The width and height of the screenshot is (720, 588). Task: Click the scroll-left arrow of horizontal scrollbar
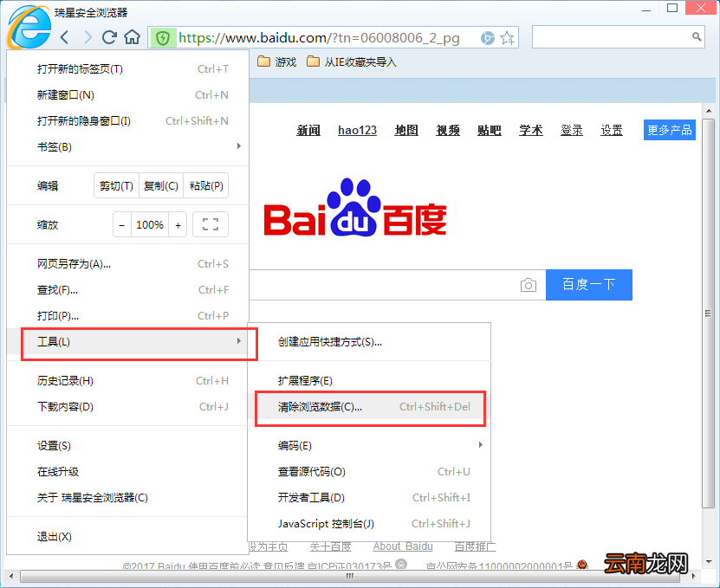pyautogui.click(x=11, y=576)
